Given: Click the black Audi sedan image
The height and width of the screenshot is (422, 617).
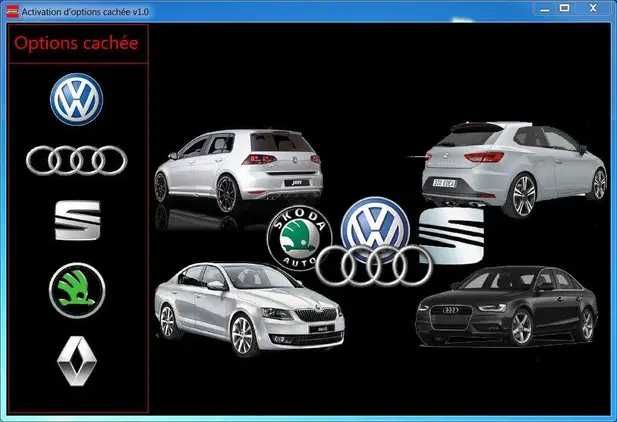Looking at the screenshot, I should tap(507, 306).
